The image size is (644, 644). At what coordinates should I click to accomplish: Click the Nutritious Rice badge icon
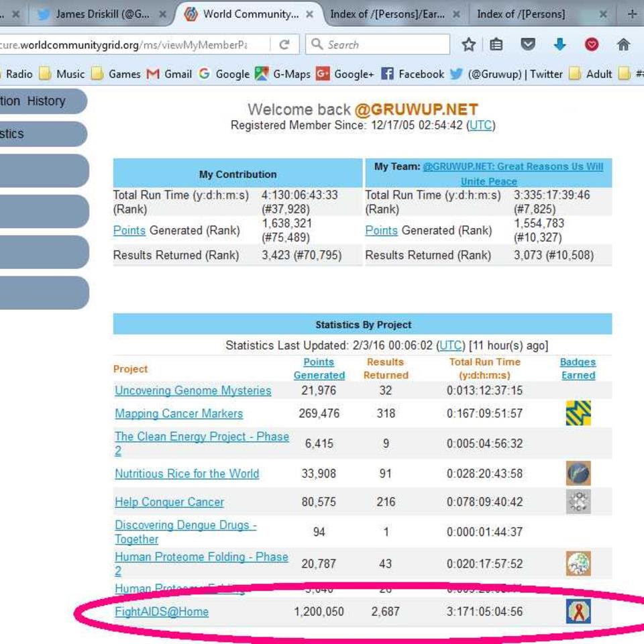[578, 473]
